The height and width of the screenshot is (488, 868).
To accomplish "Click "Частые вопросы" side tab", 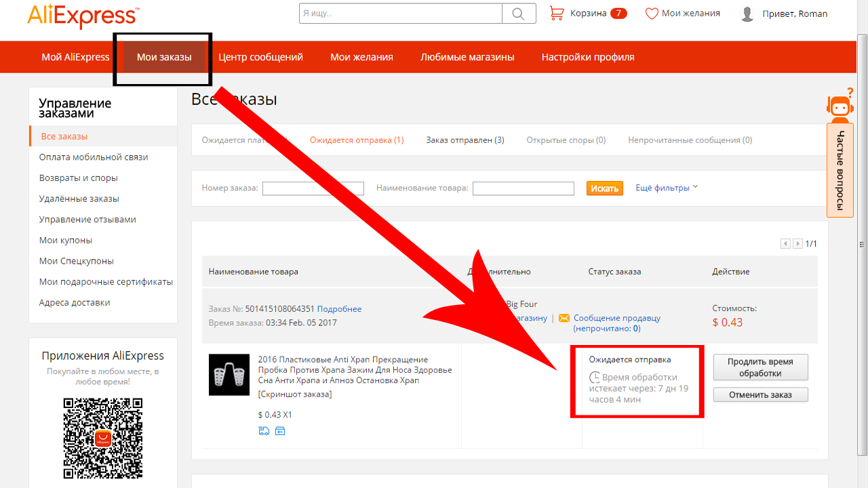I will (841, 170).
